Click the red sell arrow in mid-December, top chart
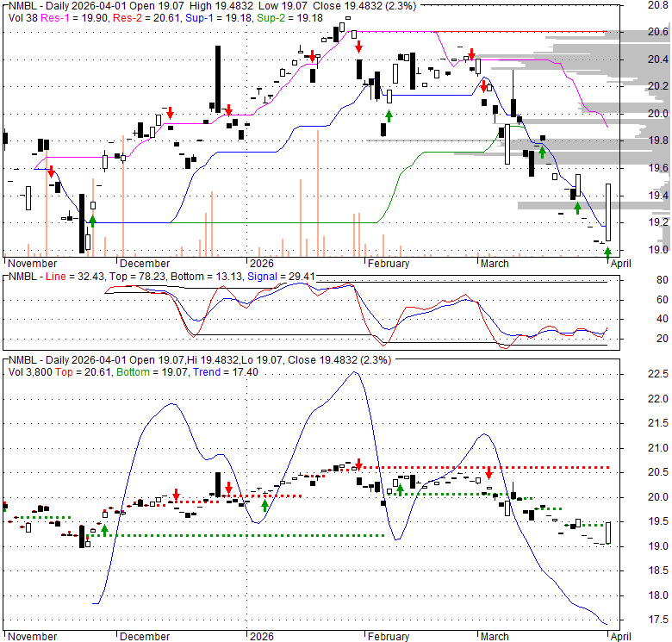The width and height of the screenshot is (672, 642). point(171,113)
